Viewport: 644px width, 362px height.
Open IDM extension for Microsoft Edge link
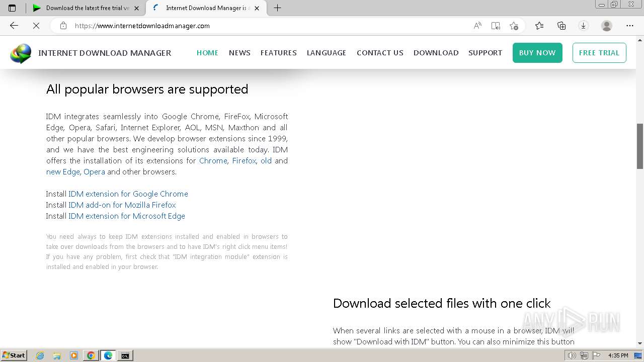127,216
